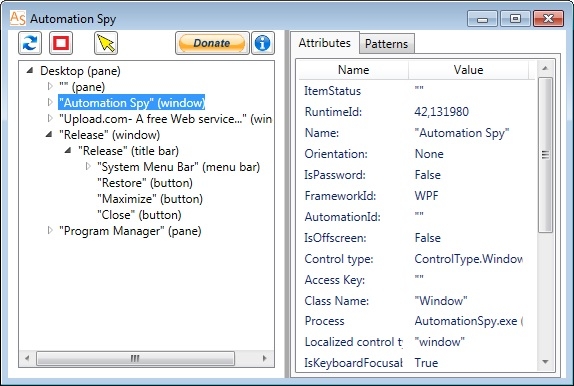
Task: Close the Automation Spy window
Action: [548, 18]
